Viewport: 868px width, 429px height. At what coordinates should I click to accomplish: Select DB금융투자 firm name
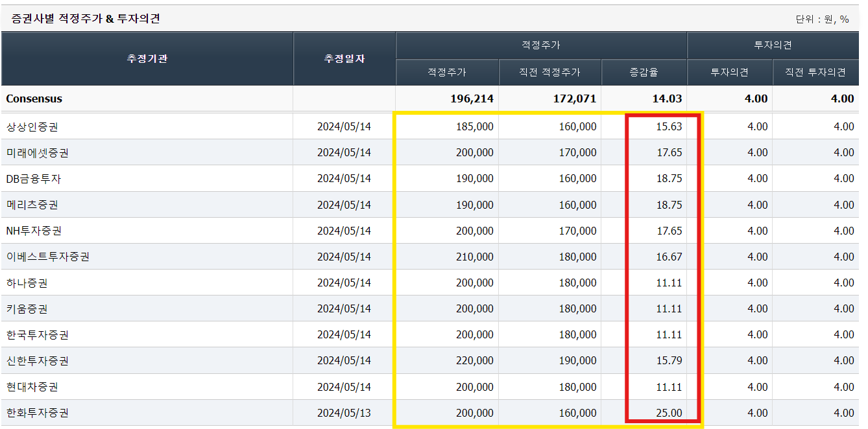[x=34, y=179]
